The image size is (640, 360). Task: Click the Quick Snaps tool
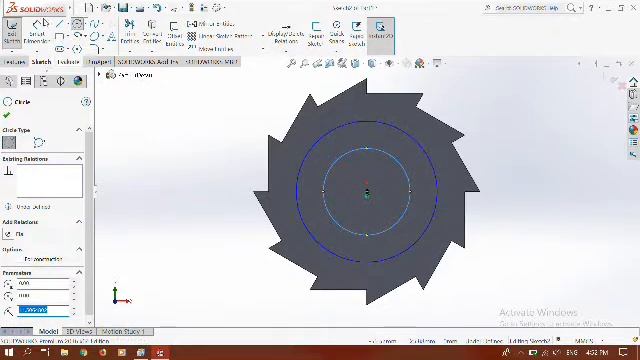(x=336, y=33)
